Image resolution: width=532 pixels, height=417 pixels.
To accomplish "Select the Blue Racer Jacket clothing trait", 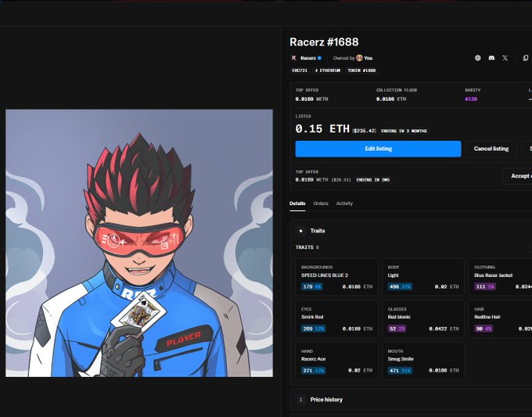I will point(501,277).
